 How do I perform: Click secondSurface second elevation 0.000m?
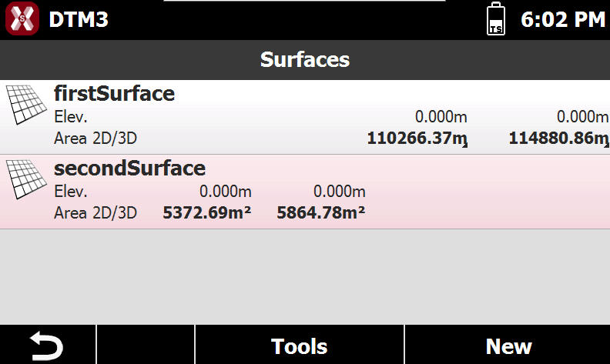339,192
